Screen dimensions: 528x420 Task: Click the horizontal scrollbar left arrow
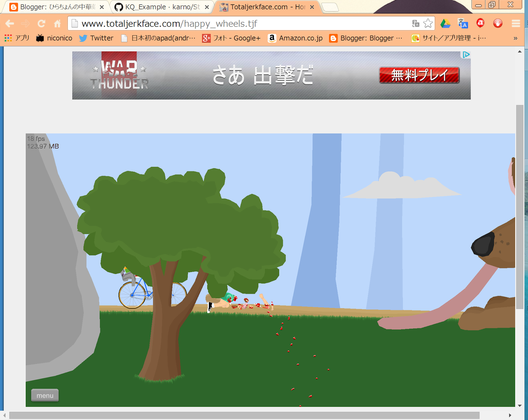point(4,415)
